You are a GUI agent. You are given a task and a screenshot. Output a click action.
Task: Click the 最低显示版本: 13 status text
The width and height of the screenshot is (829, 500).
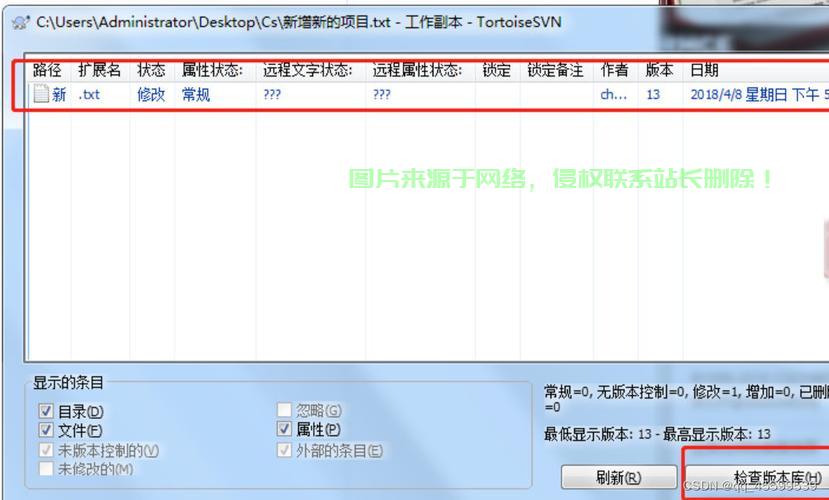coord(598,434)
